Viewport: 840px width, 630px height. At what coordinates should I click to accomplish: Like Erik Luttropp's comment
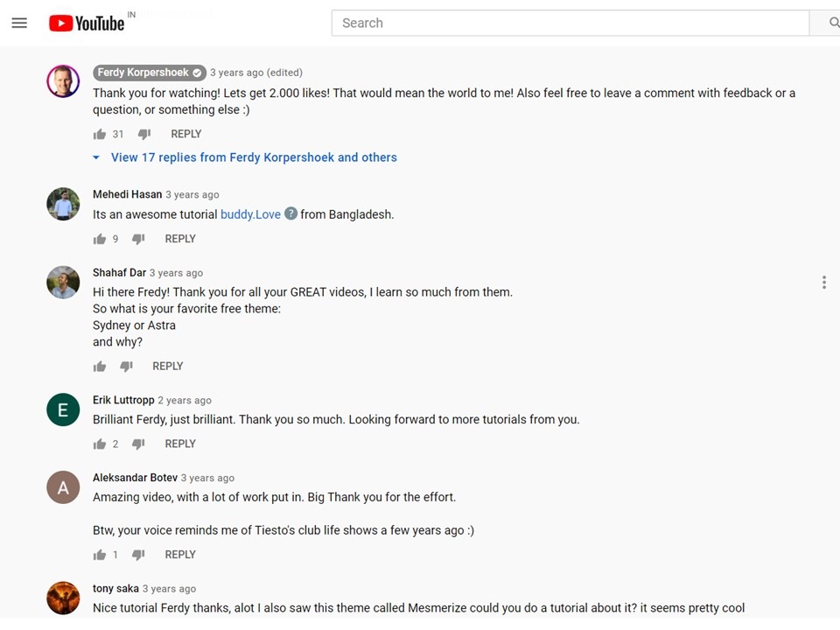[x=100, y=444]
